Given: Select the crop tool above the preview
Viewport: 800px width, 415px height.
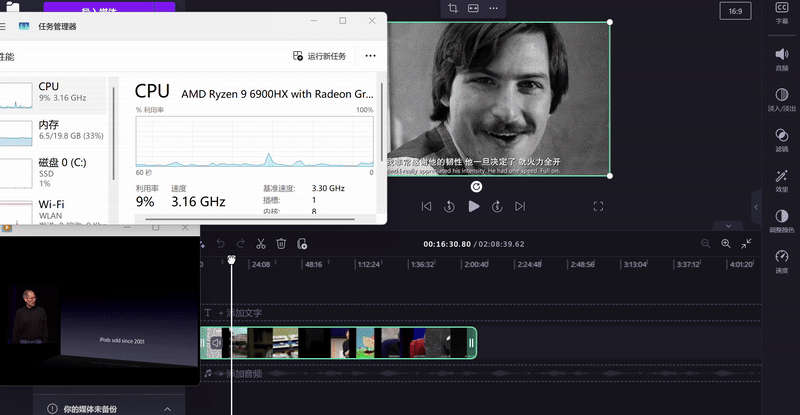Looking at the screenshot, I should coord(453,8).
